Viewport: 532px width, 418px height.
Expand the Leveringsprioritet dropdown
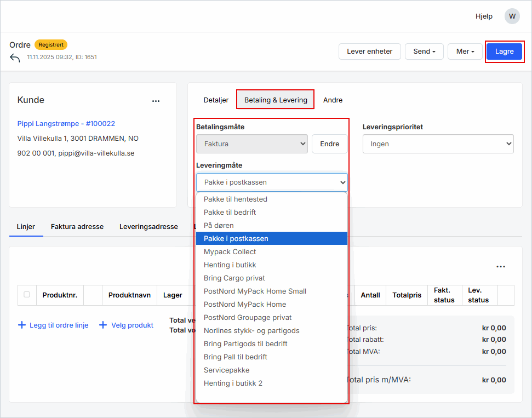pos(438,144)
